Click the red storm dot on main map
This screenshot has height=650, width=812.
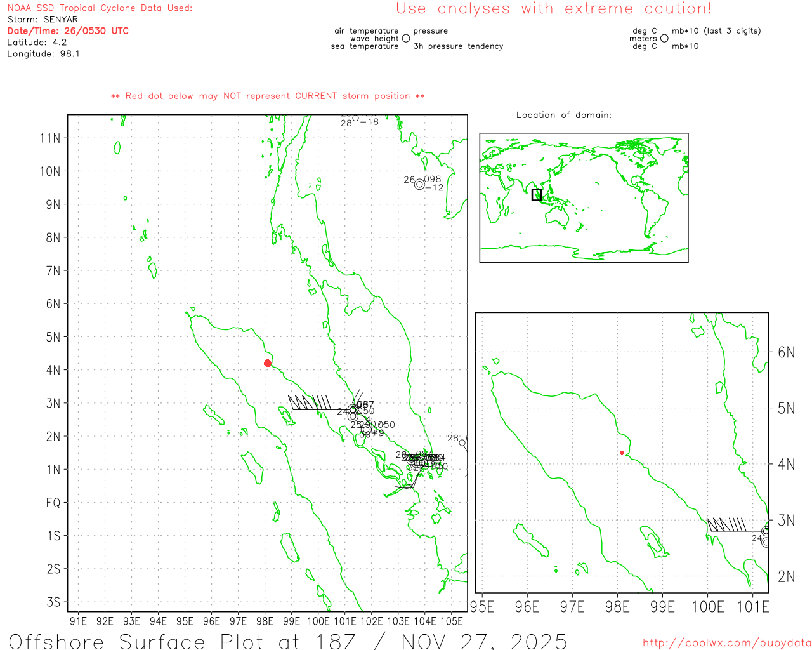[268, 363]
